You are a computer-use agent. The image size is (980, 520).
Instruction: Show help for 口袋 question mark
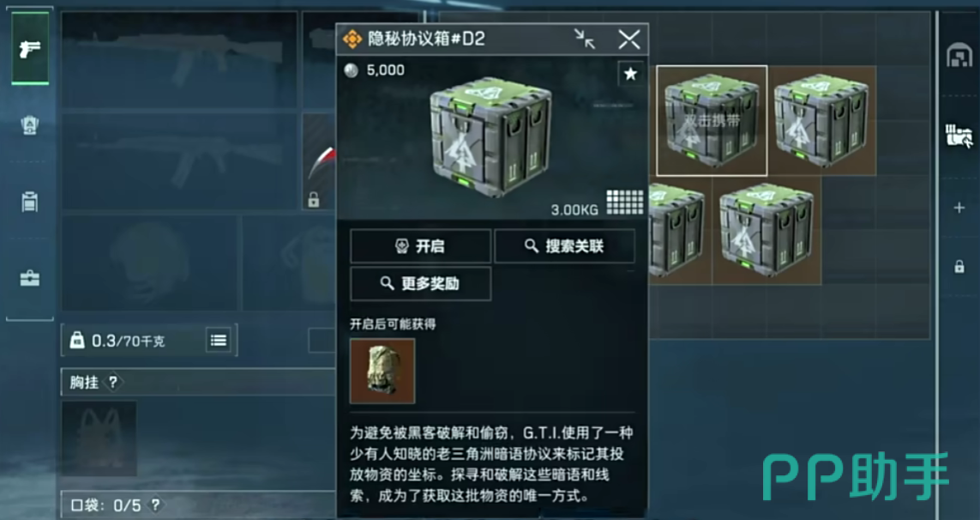pyautogui.click(x=156, y=505)
